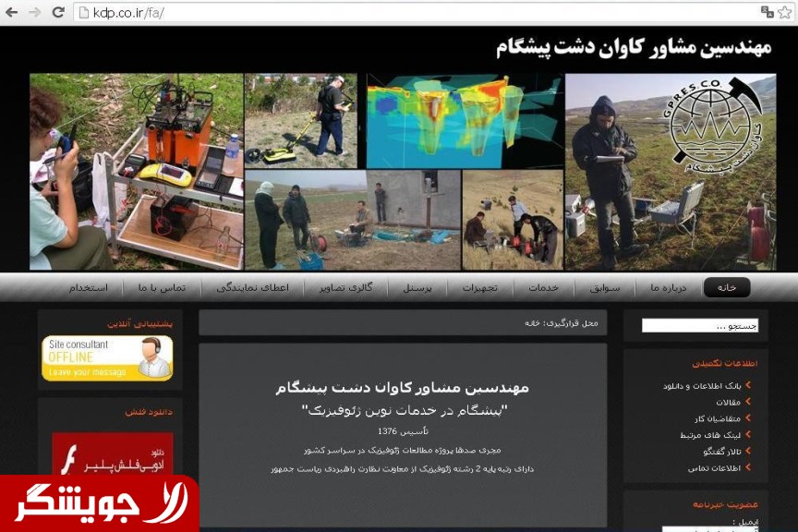Click the browser forward arrow

coord(35,12)
